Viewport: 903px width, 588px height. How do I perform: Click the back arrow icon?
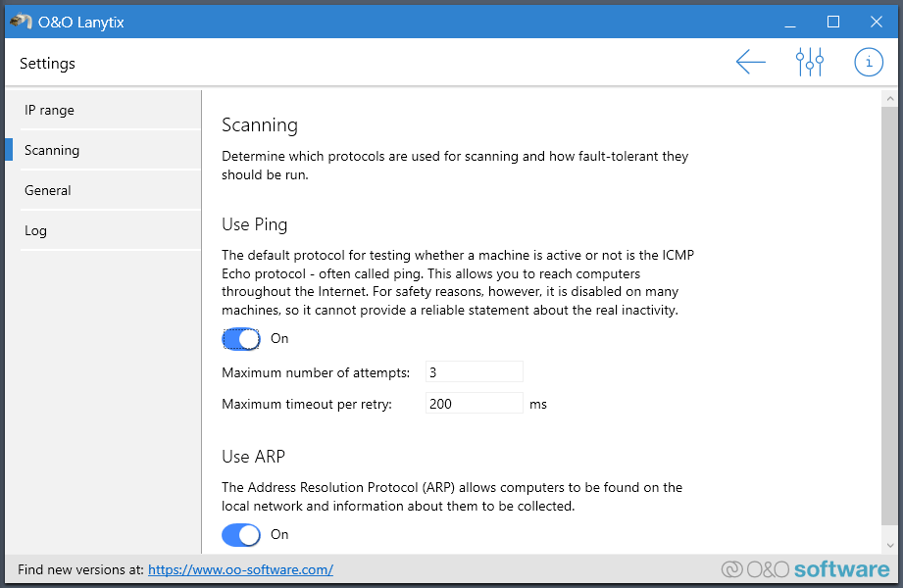tap(750, 62)
